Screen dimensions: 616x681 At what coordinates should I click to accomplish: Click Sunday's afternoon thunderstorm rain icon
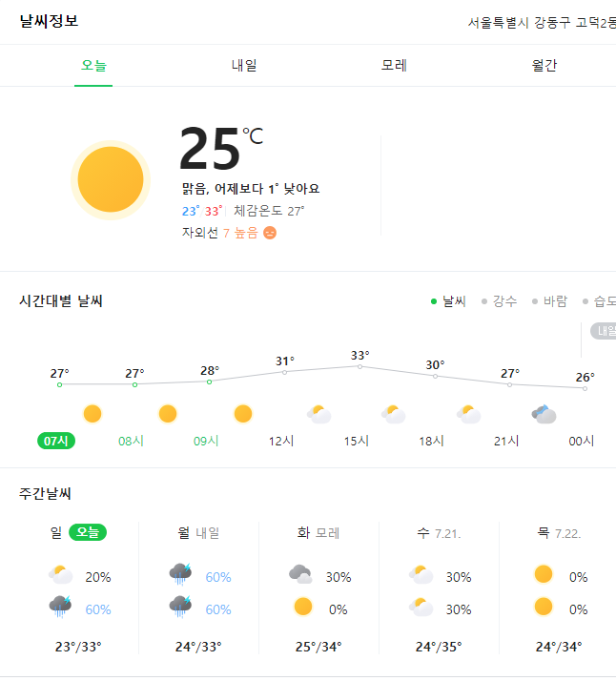[60, 607]
